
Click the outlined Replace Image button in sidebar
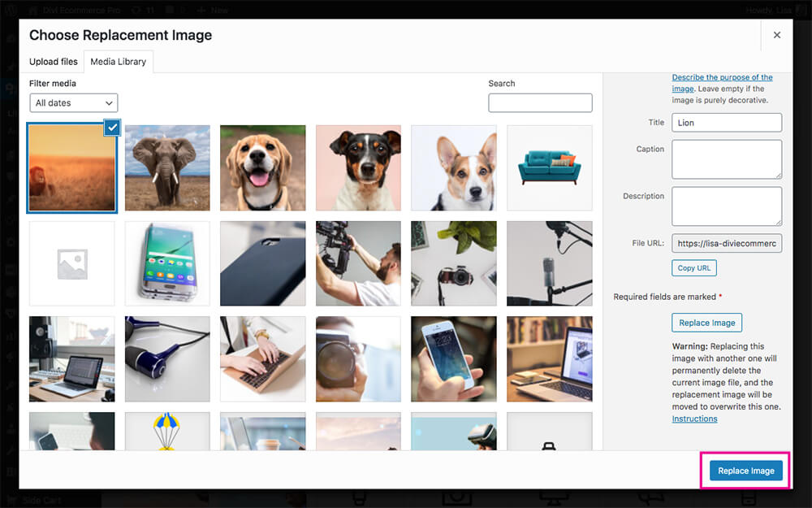point(707,323)
